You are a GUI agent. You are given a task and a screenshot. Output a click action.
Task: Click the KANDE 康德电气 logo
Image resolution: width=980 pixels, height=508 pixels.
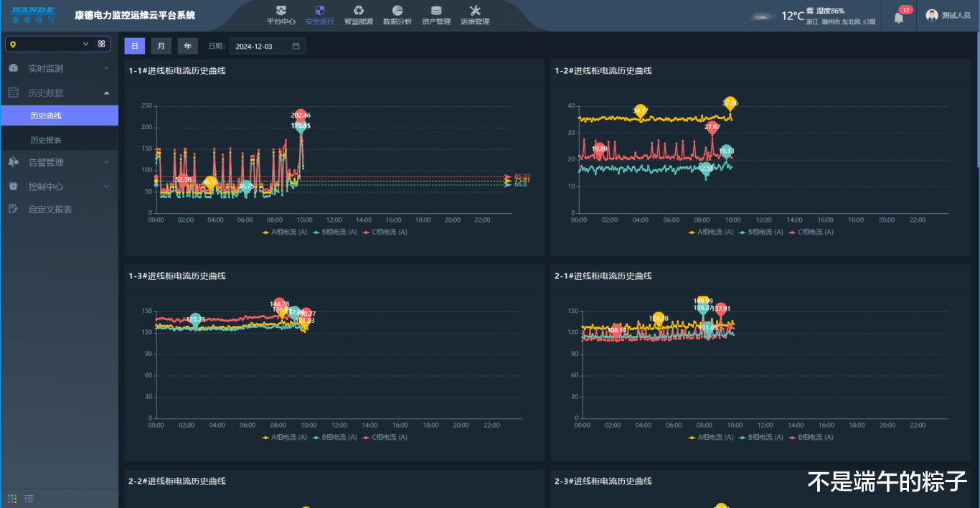coord(32,15)
